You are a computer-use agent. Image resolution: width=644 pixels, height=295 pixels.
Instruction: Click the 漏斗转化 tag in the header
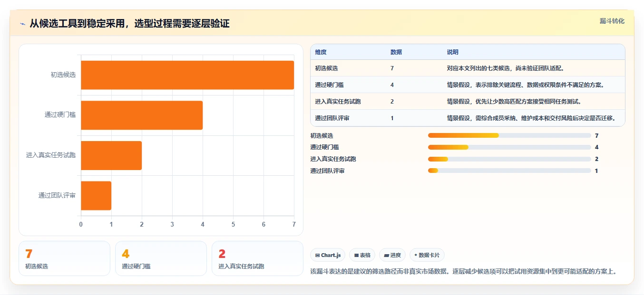(x=612, y=21)
